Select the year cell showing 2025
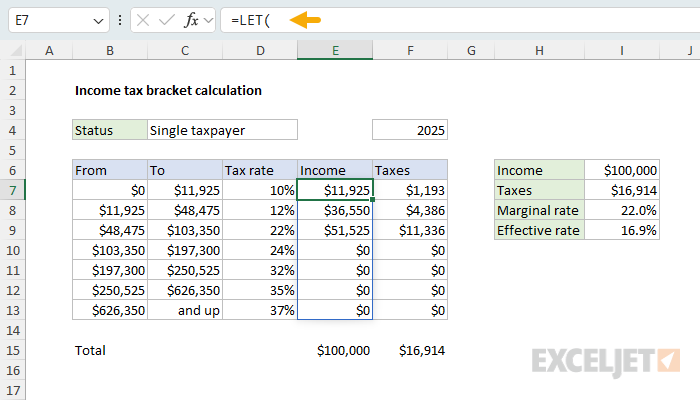The image size is (700, 400). (x=410, y=130)
